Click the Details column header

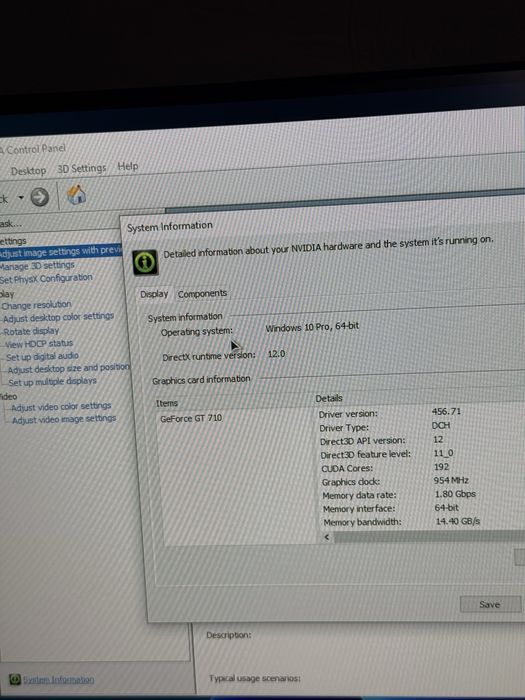tap(329, 398)
